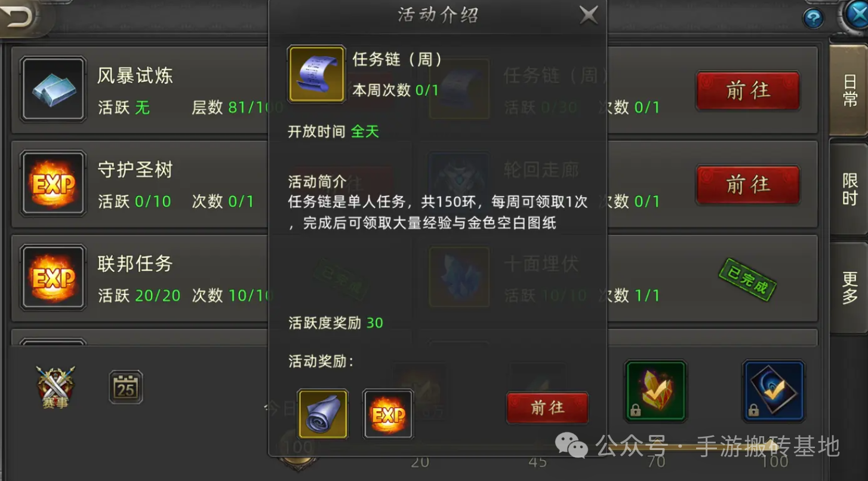Click 前往 button in the 任务链 row
The image size is (868, 481).
748,91
